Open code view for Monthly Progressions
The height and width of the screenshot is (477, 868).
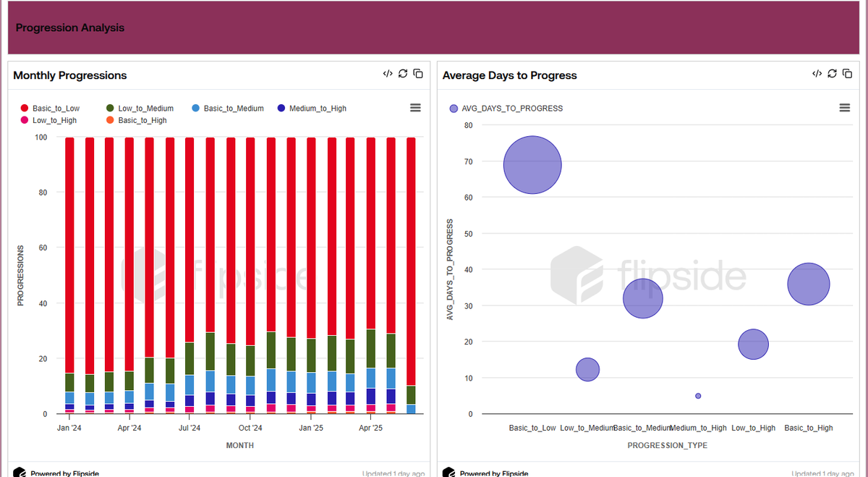[x=388, y=74]
